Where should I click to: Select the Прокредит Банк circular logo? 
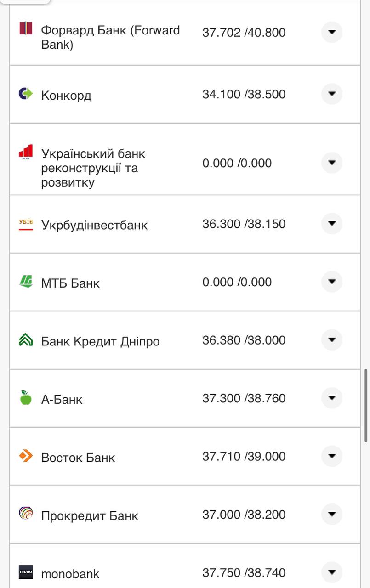[25, 512]
